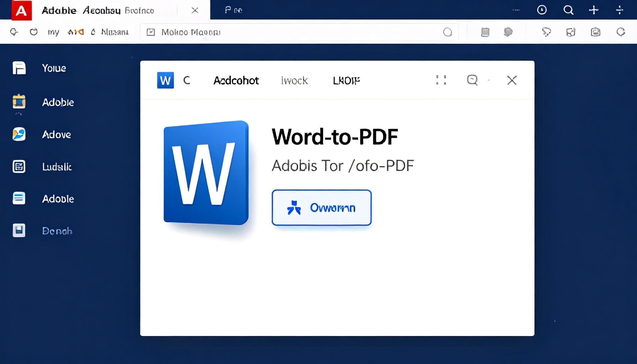Select the "Aodcohot" tab in the dialog
The height and width of the screenshot is (364, 637).
(236, 81)
